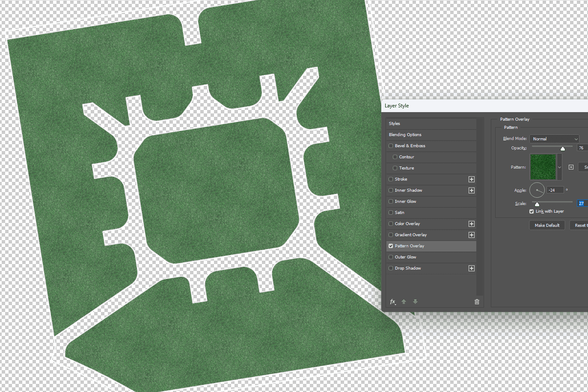Open the Blend Mode dropdown
Screen dimensions: 588x392
[x=554, y=139]
